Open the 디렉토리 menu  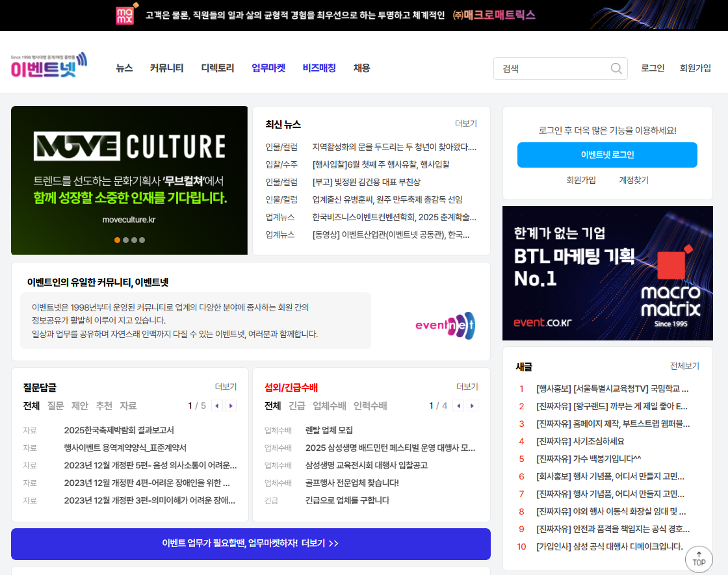point(217,68)
